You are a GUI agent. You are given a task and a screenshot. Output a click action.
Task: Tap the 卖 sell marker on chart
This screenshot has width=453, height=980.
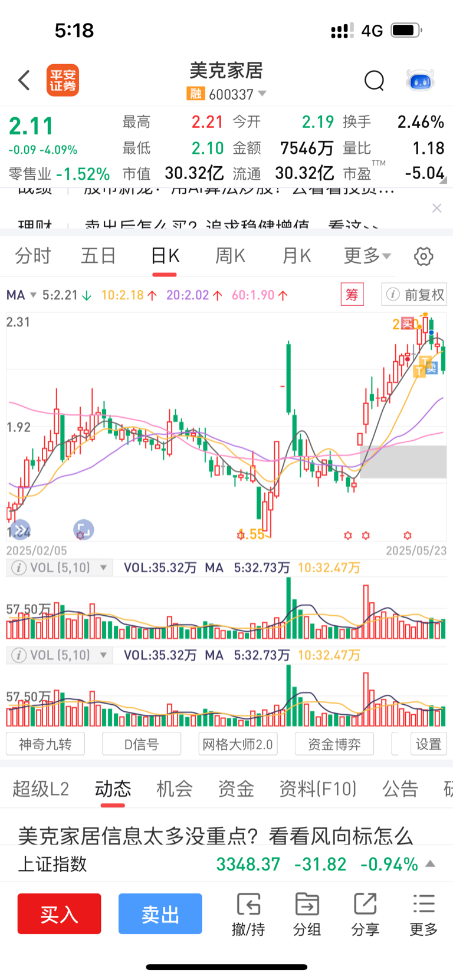coord(431,368)
